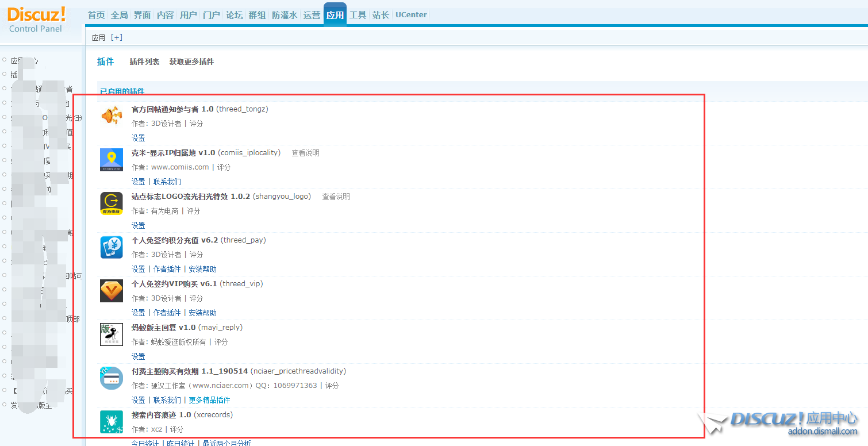Open the 群组 top menu

257,15
